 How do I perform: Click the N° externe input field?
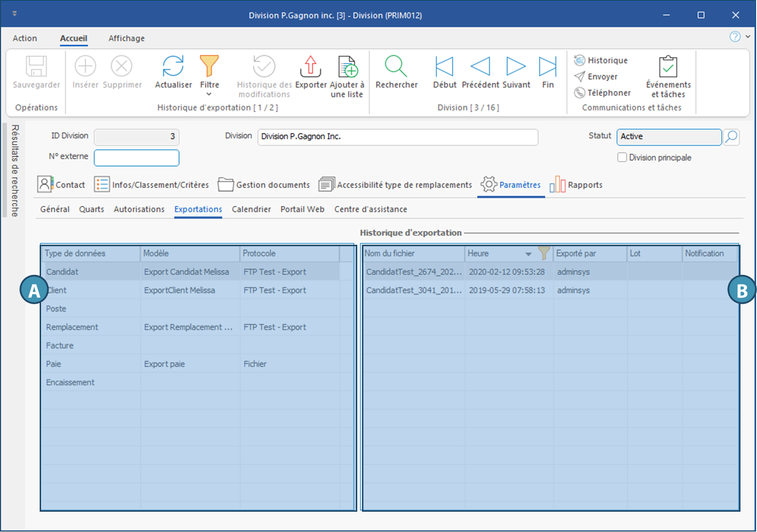coord(136,158)
